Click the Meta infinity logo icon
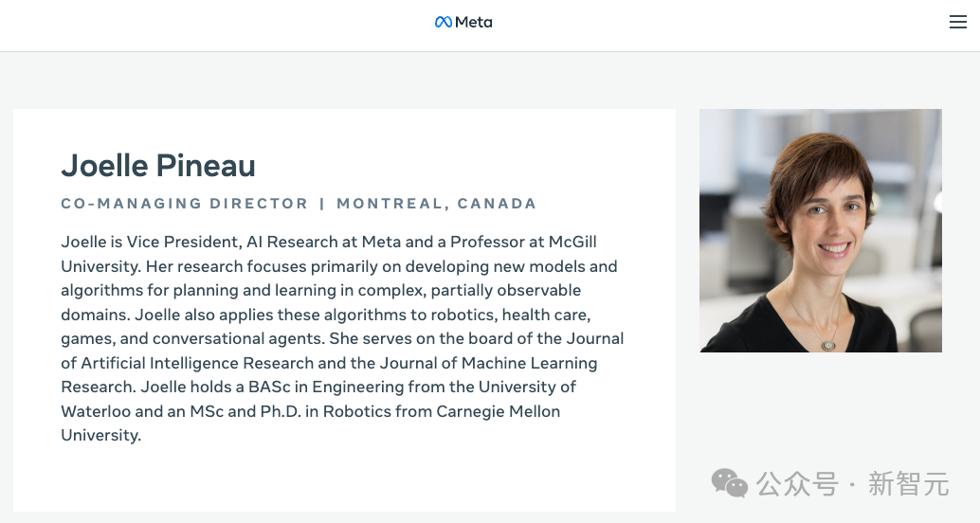980x523 pixels. pos(444,22)
